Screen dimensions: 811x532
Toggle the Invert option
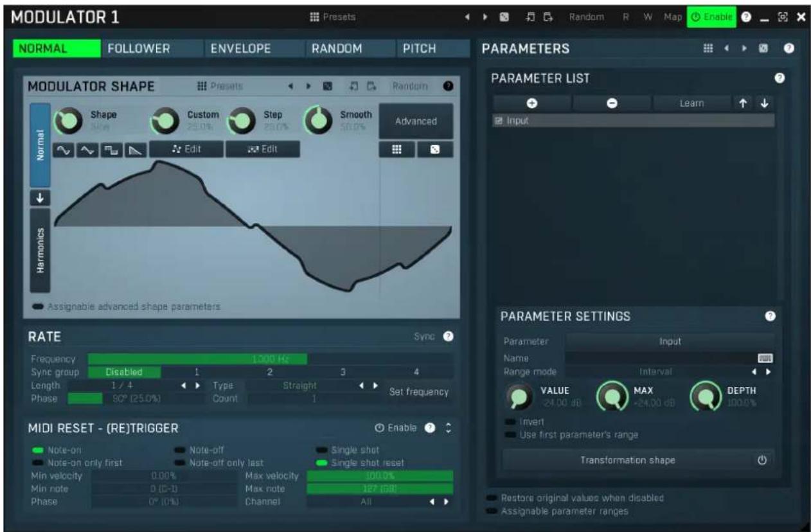pyautogui.click(x=525, y=422)
